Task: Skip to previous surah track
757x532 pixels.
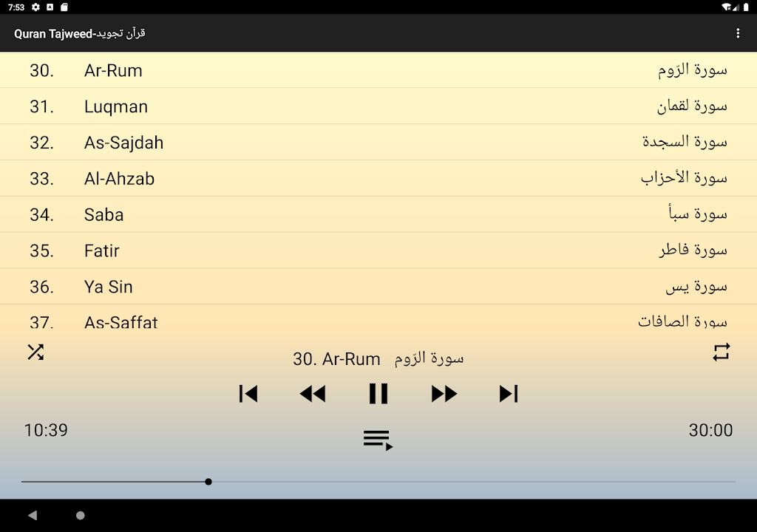Action: 248,393
